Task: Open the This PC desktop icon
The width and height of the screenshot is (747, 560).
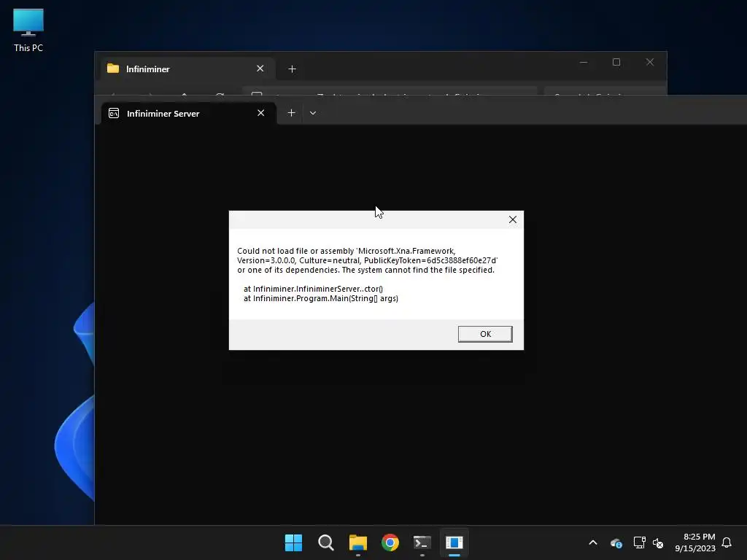Action: 28,31
